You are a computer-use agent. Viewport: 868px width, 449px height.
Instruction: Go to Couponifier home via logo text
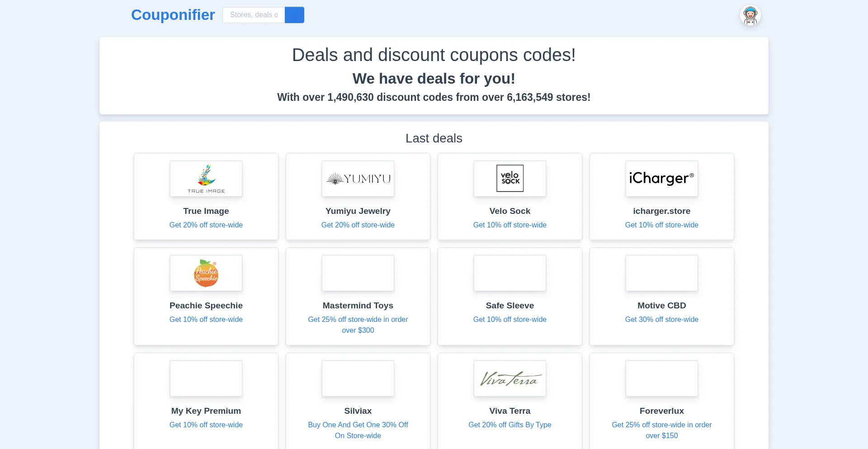coord(173,15)
